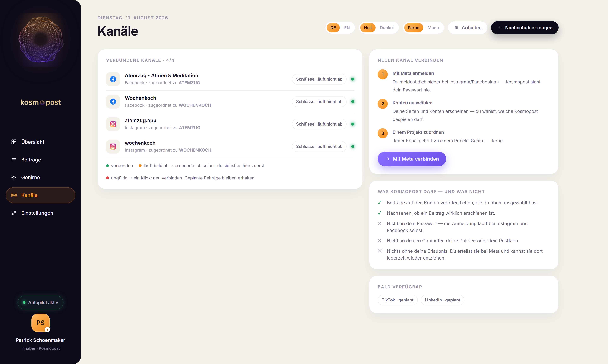Click the Einstellungen sliders icon
This screenshot has height=364, width=608.
point(14,213)
